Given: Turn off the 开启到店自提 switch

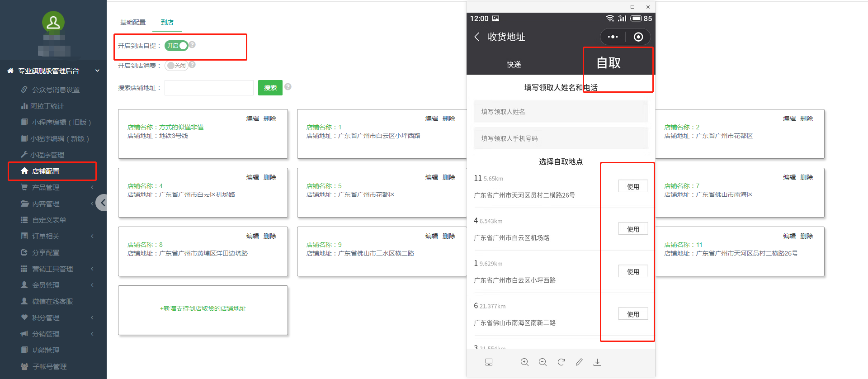Looking at the screenshot, I should pyautogui.click(x=176, y=46).
